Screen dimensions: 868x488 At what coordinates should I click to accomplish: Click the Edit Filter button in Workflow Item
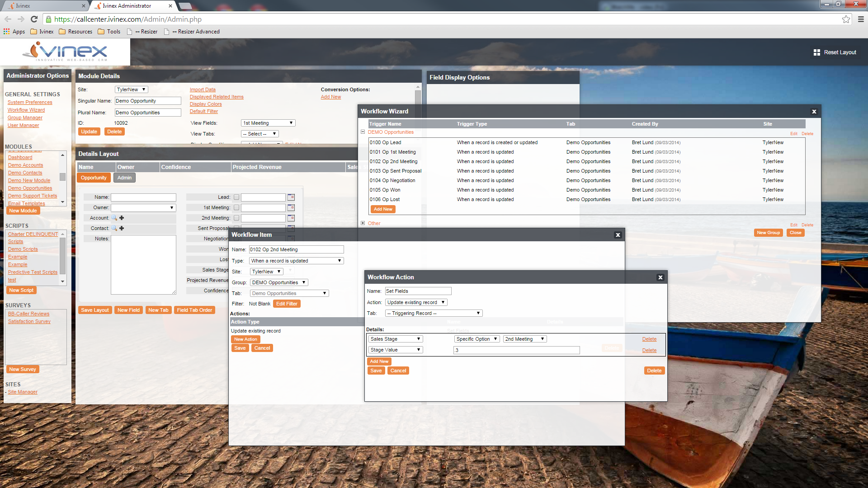[286, 303]
